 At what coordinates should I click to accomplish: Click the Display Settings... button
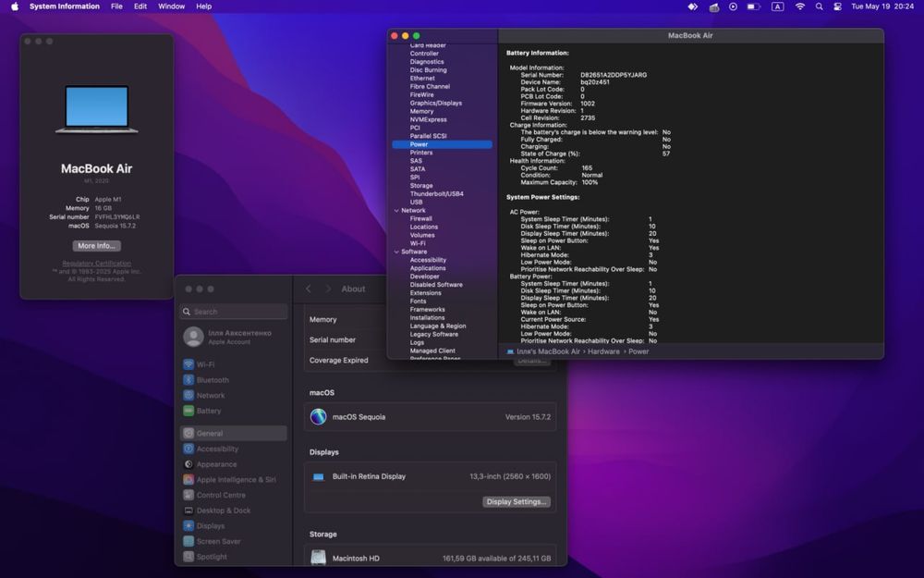click(x=517, y=502)
